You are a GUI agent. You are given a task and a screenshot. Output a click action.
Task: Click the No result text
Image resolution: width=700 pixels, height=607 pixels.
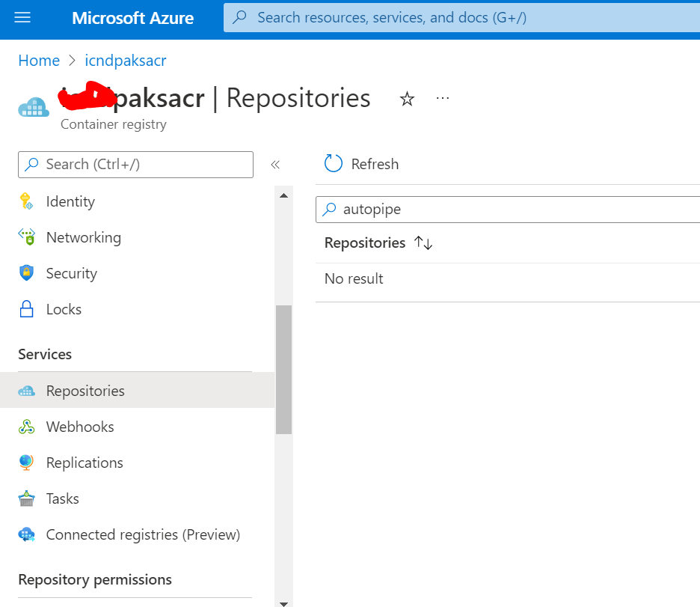(354, 278)
